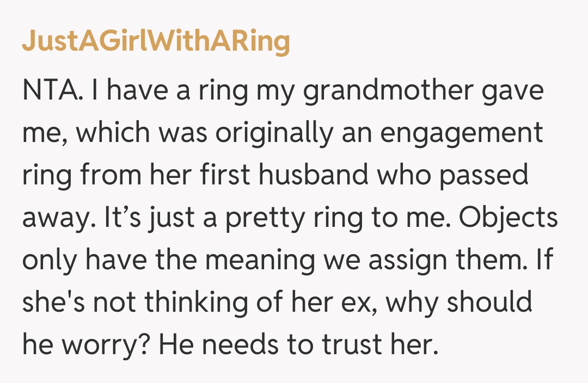Open the JustAGirlWithARing user profile
Image resolution: width=588 pixels, height=383 pixels.
coord(156,42)
